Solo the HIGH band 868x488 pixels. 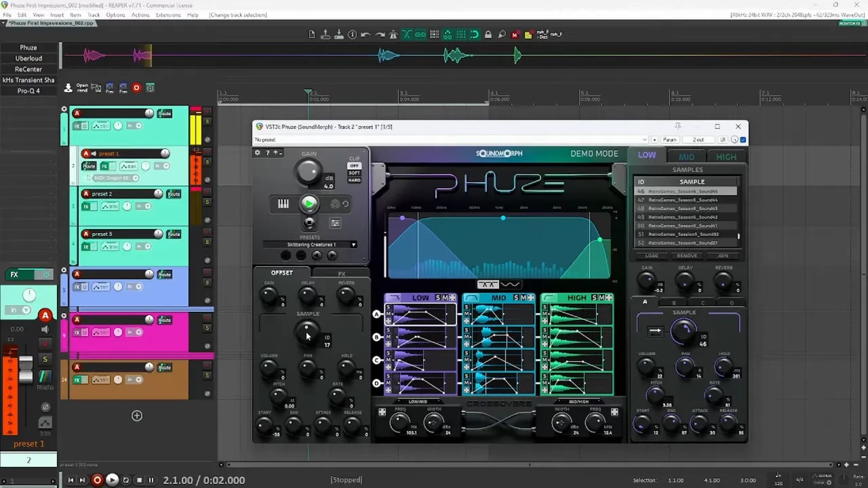tap(594, 298)
